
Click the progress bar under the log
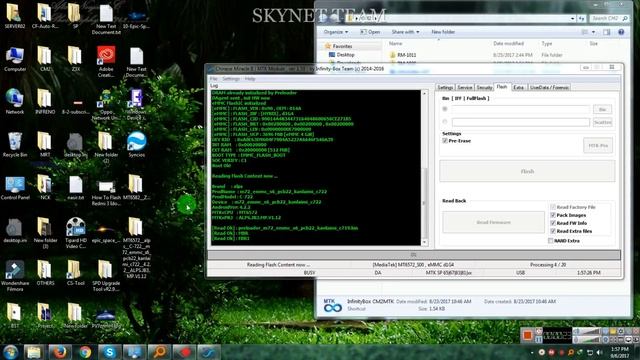pyautogui.click(x=413, y=255)
